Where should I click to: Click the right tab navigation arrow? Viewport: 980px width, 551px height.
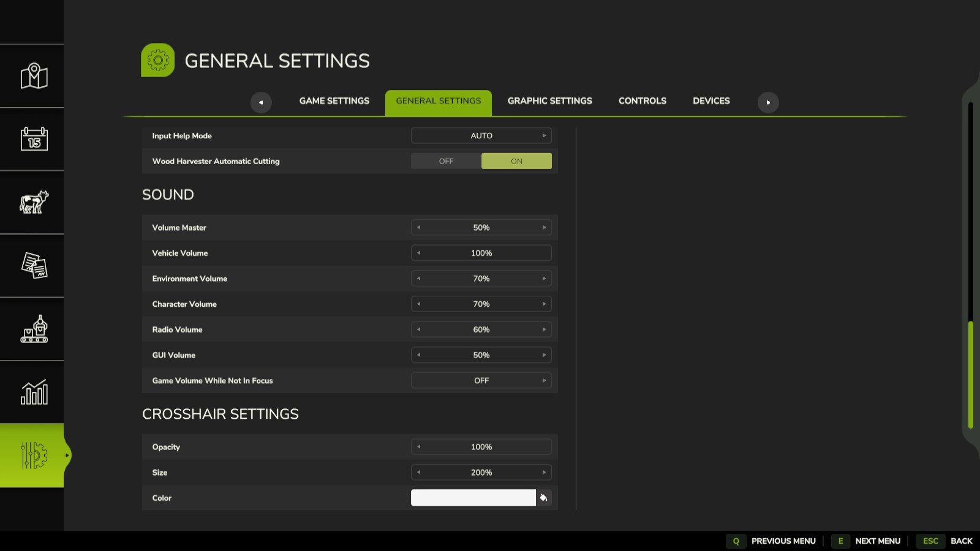click(x=769, y=102)
